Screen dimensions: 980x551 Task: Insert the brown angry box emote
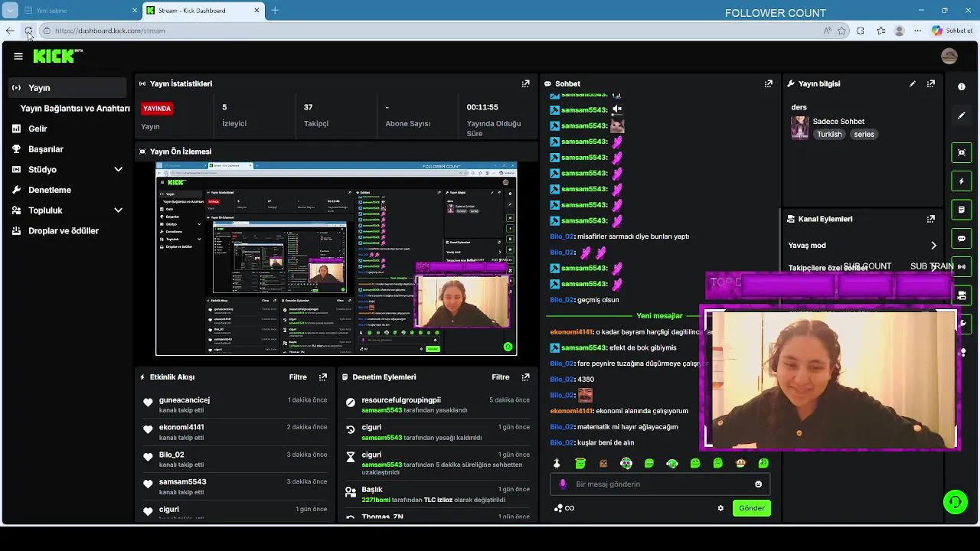[603, 463]
